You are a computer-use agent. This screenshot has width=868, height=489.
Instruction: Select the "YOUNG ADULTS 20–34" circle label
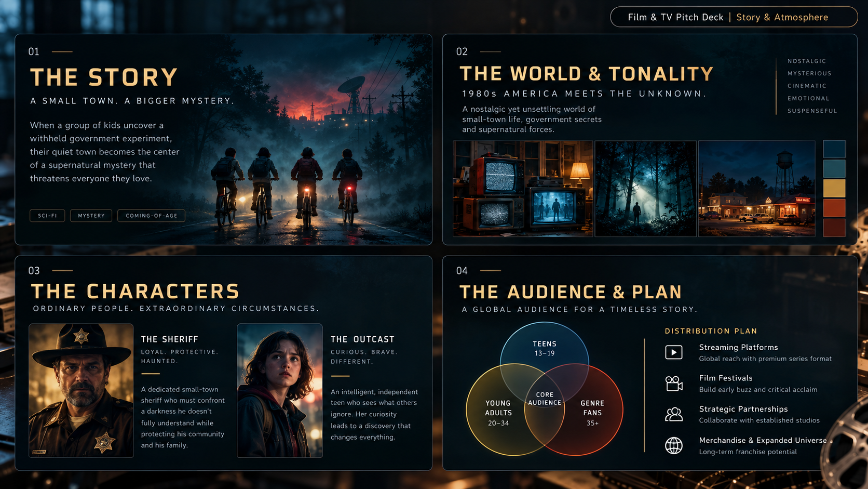click(x=498, y=413)
